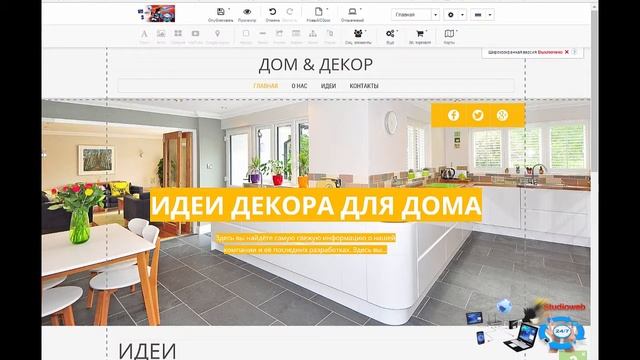Open the laptop device-view icon

(x=352, y=11)
